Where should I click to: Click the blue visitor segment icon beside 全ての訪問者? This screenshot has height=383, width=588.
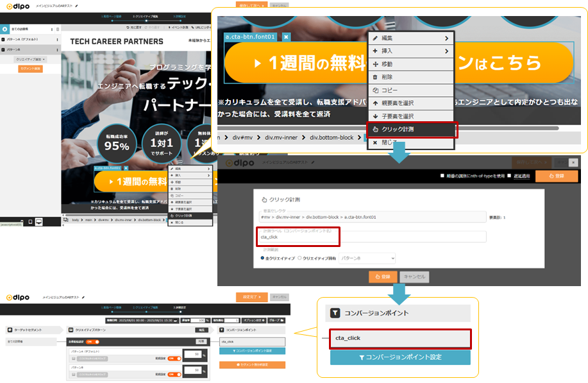(x=4, y=29)
